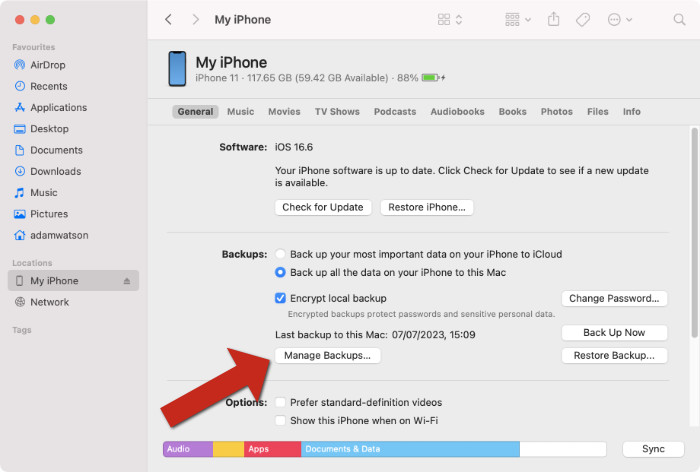
Task: Toggle Encrypt local backup checkbox
Action: tap(280, 298)
